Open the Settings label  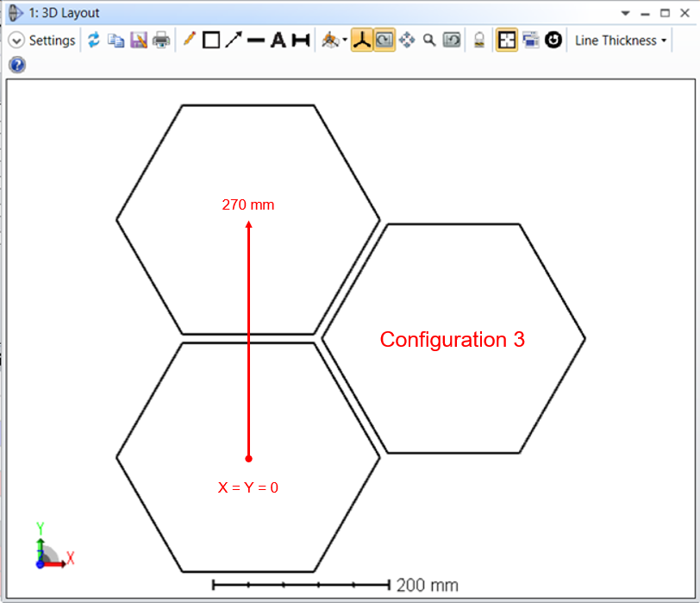coord(53,41)
